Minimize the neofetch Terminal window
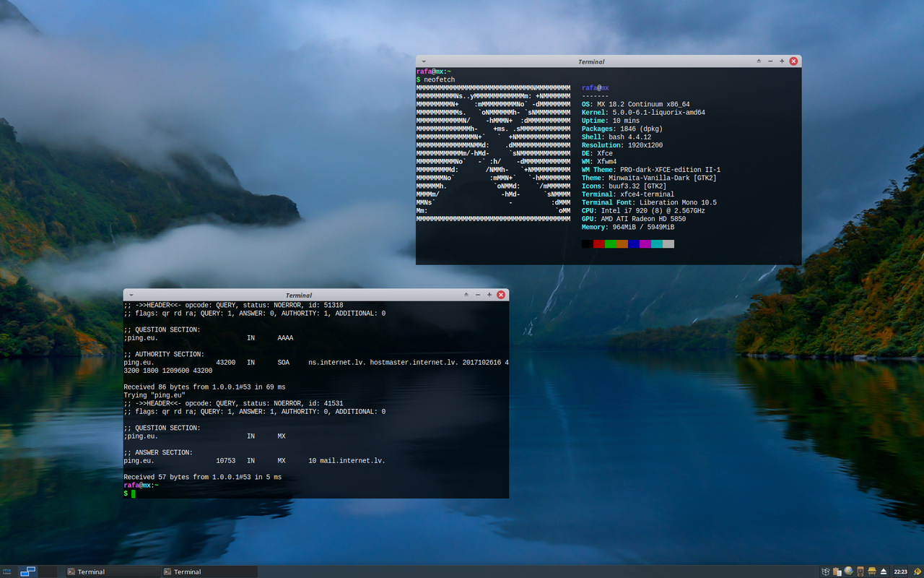The image size is (924, 578). coord(771,61)
